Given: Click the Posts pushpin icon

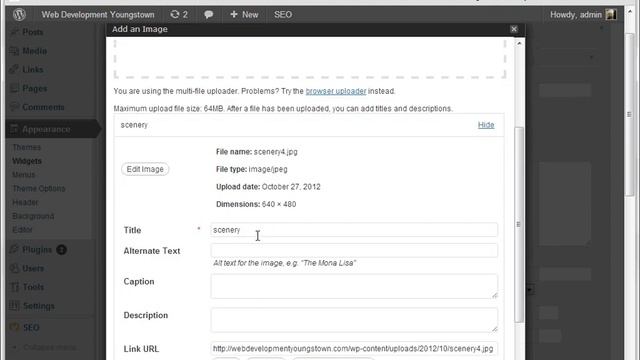Looking at the screenshot, I should [x=14, y=32].
